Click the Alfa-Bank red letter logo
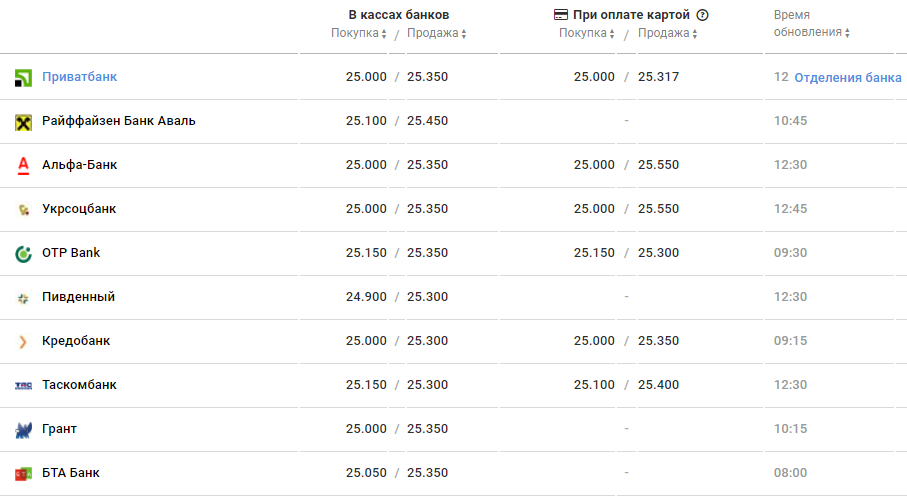 [x=24, y=165]
